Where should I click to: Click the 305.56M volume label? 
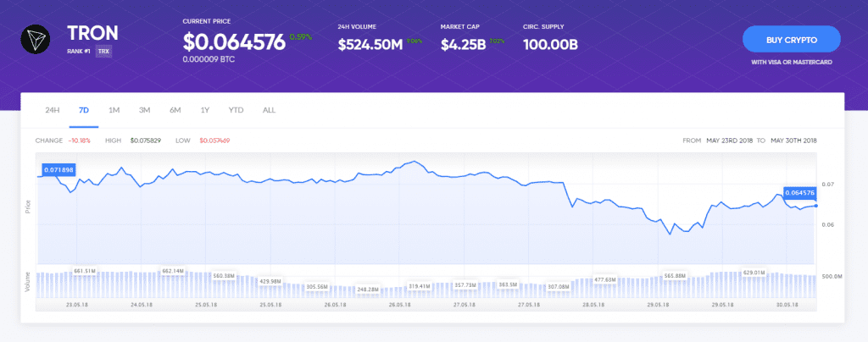(x=317, y=287)
